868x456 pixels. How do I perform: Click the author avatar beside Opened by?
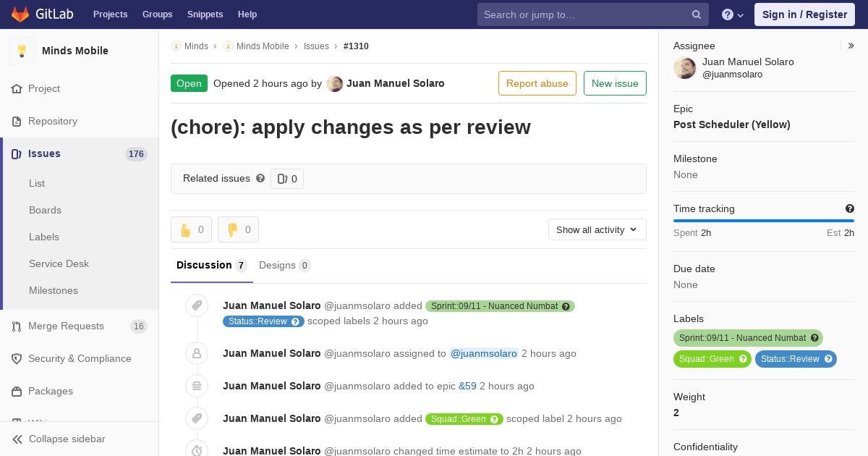334,84
